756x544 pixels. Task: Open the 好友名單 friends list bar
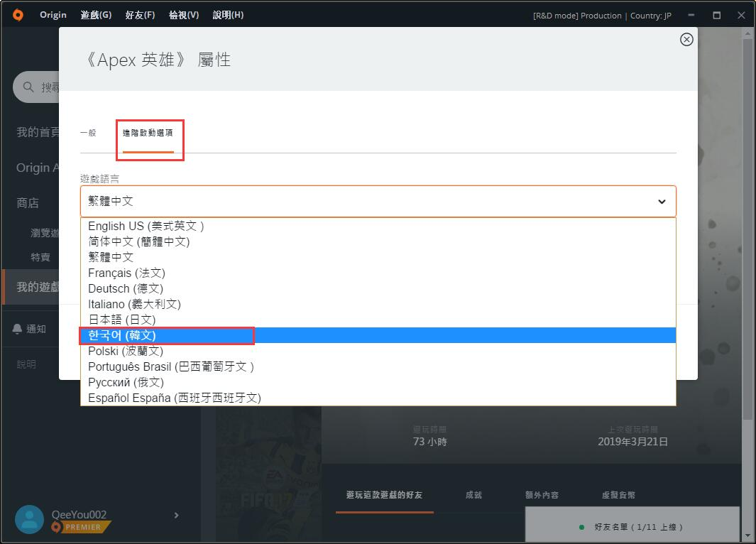(632, 524)
